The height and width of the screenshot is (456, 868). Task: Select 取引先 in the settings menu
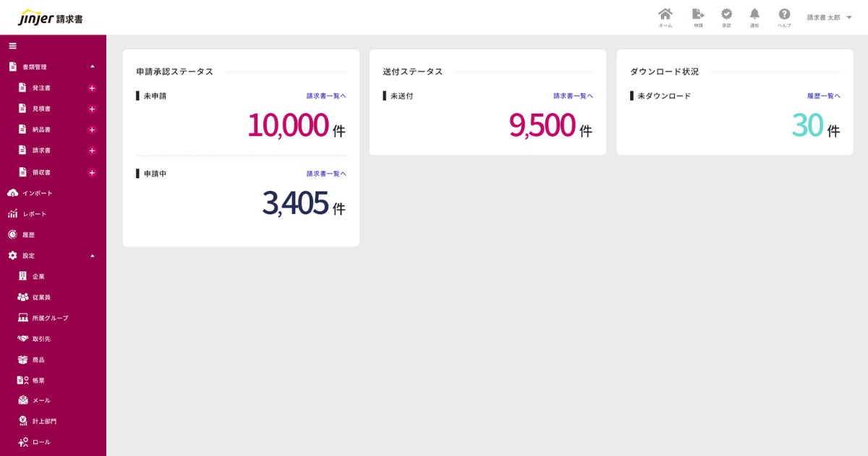pyautogui.click(x=41, y=339)
